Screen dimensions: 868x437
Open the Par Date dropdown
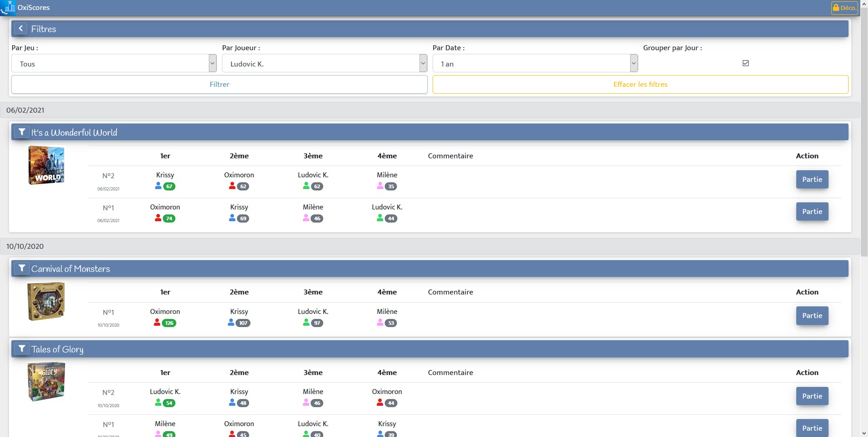535,63
